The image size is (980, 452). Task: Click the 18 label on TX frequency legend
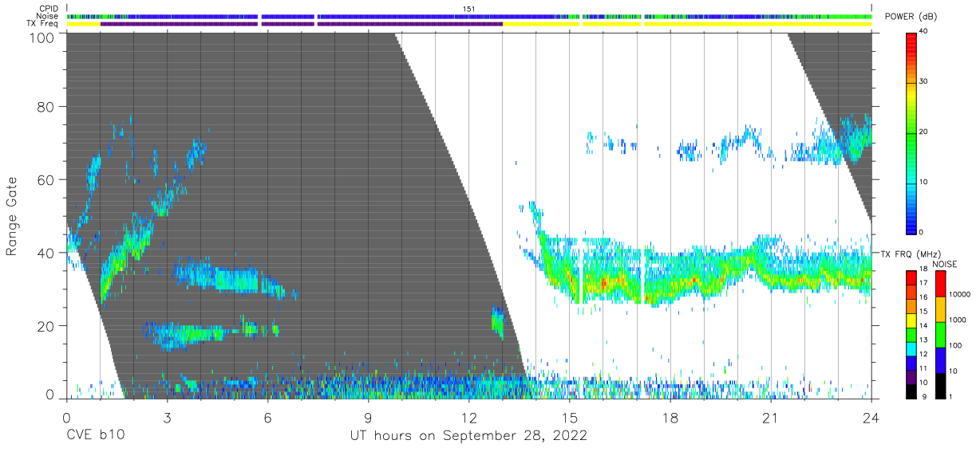click(x=923, y=270)
